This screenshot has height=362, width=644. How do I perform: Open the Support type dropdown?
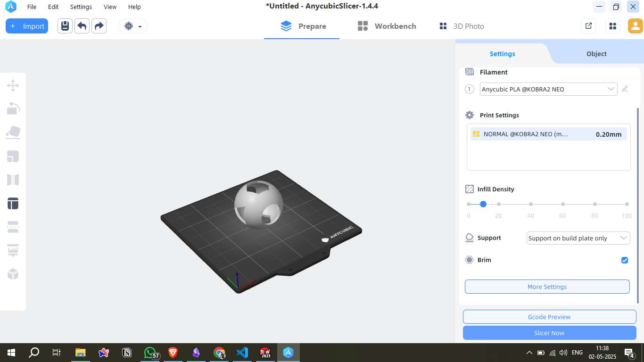pos(578,238)
